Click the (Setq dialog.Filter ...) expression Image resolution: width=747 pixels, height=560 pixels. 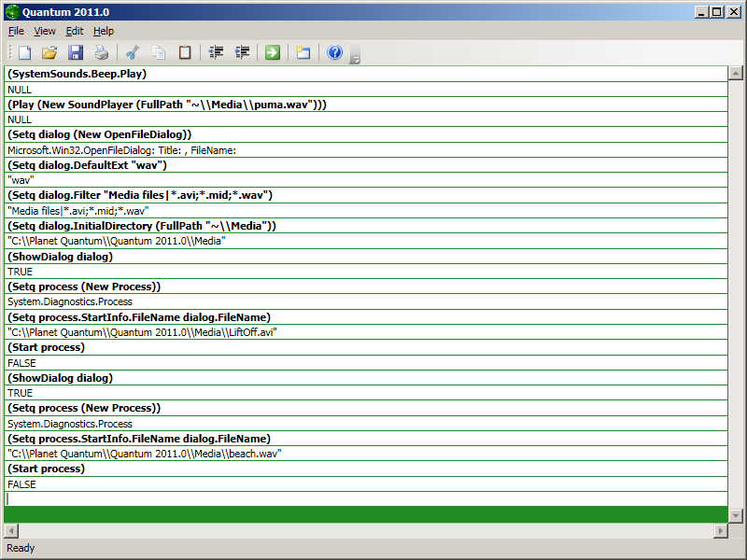[x=366, y=195]
